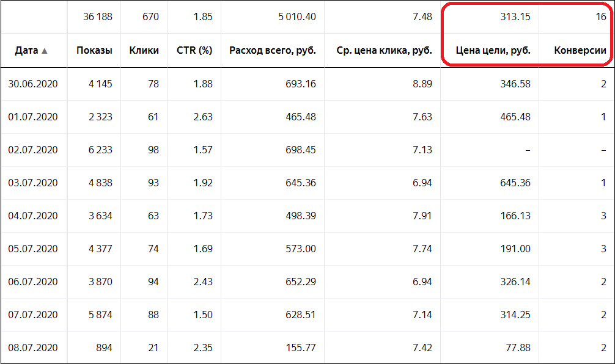
Task: Click the 05.07.2020 row date
Action: click(33, 249)
